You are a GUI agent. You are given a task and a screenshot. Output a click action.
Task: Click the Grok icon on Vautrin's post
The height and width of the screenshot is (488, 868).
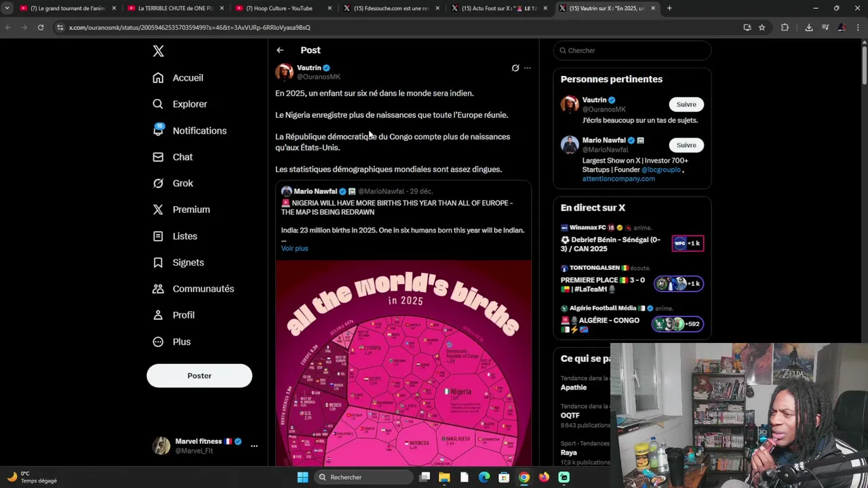[515, 68]
